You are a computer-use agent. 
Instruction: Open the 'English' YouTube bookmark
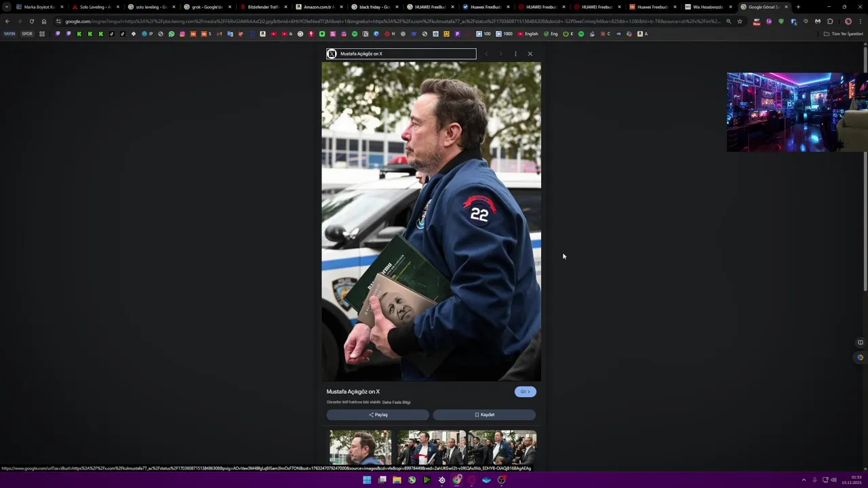coord(528,34)
